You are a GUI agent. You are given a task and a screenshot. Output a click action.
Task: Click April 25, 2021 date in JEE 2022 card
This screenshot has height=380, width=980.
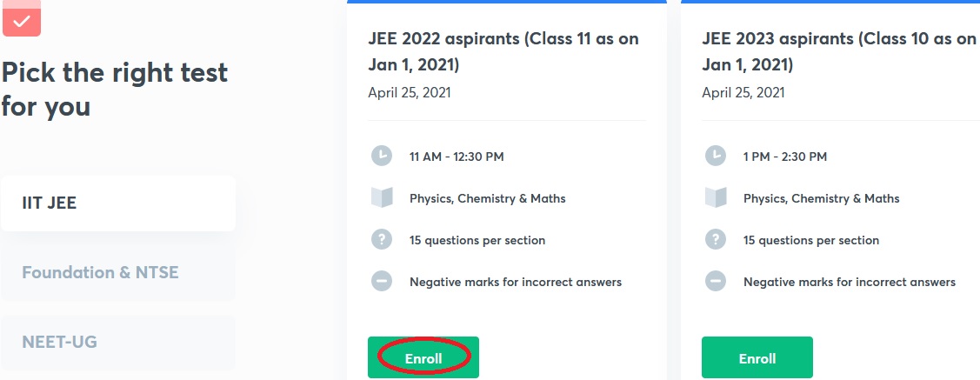point(409,92)
